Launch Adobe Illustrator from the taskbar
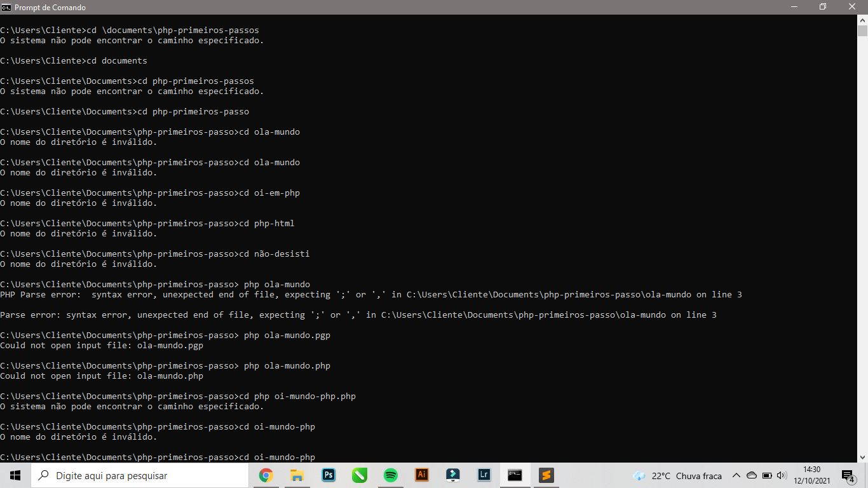The image size is (868, 488). [422, 475]
